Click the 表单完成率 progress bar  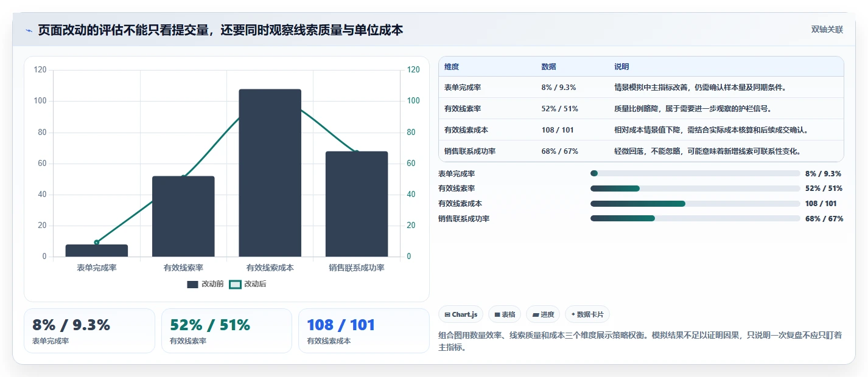point(695,173)
